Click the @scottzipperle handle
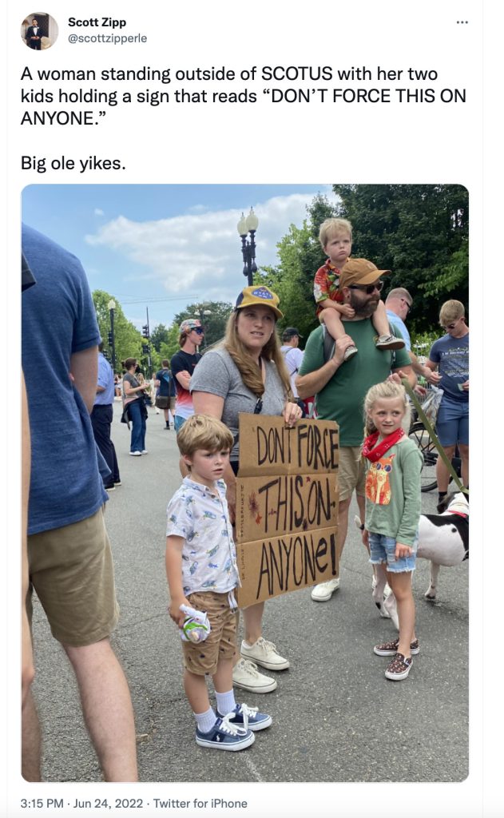The height and width of the screenshot is (818, 504). pyautogui.click(x=108, y=38)
